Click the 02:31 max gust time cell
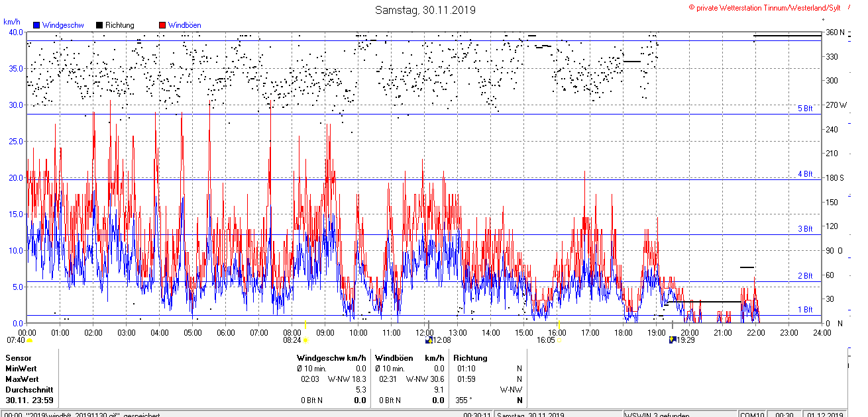This screenshot has height=417, width=868. click(x=388, y=379)
